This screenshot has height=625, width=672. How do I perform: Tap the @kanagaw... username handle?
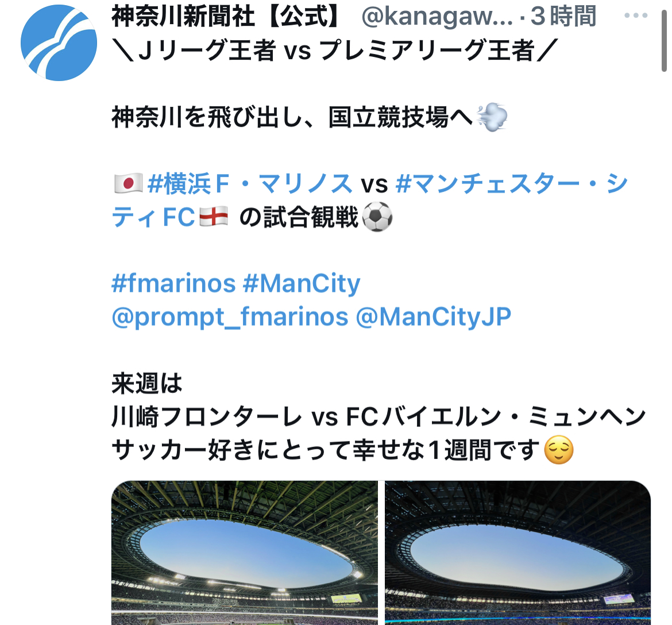click(x=437, y=16)
